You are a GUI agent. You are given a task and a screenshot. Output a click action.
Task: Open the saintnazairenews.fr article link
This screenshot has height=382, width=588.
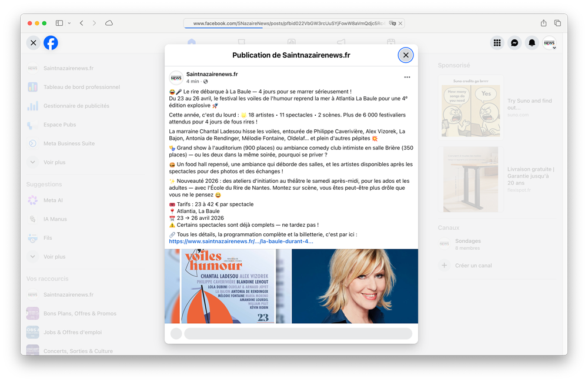click(241, 242)
